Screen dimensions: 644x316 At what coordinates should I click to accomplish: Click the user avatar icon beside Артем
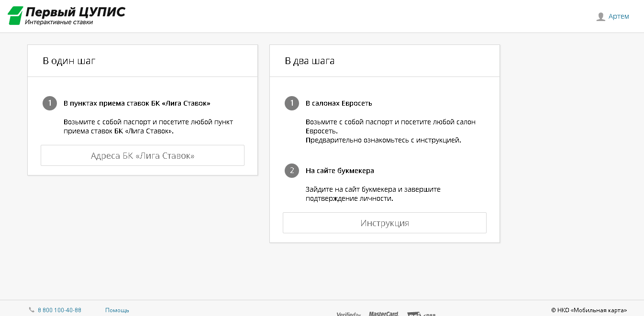[x=601, y=17]
